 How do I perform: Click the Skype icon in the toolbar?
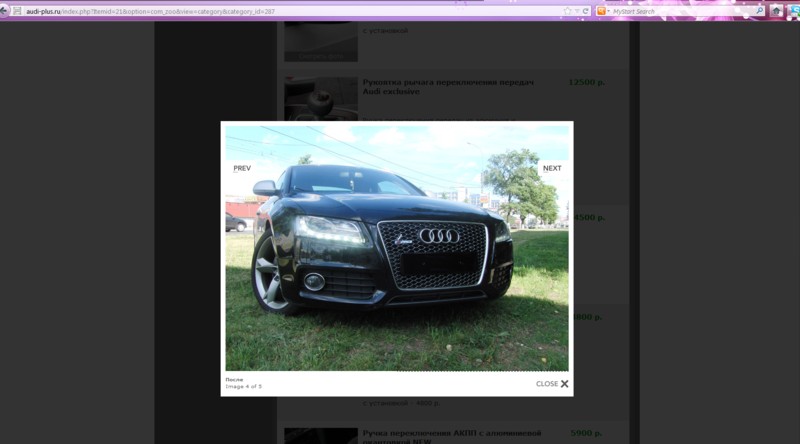[x=793, y=11]
